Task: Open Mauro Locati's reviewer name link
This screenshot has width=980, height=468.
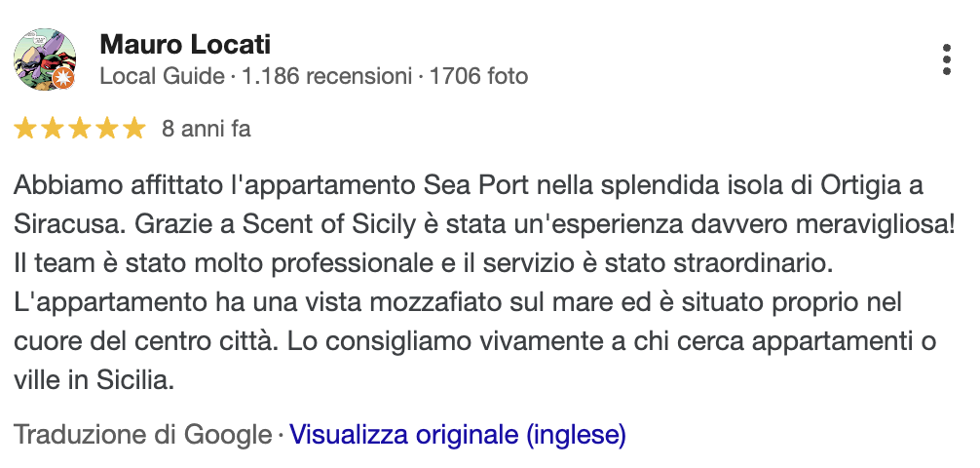Action: pos(185,45)
